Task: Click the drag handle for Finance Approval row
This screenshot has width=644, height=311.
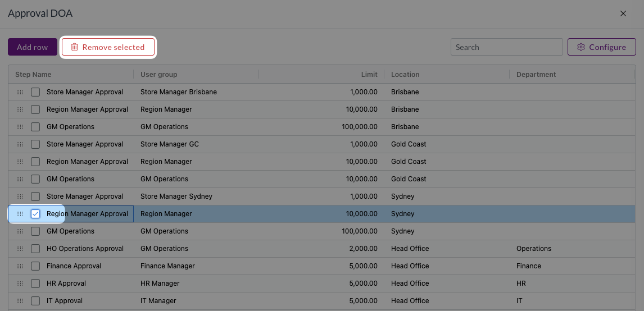Action: click(20, 266)
